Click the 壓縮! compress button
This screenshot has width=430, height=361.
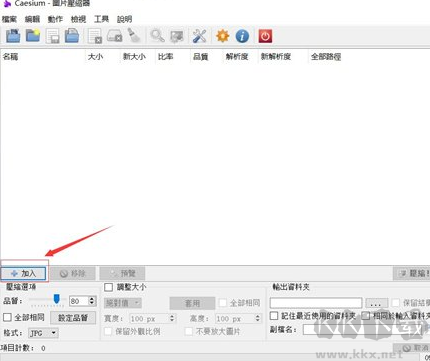pyautogui.click(x=412, y=274)
